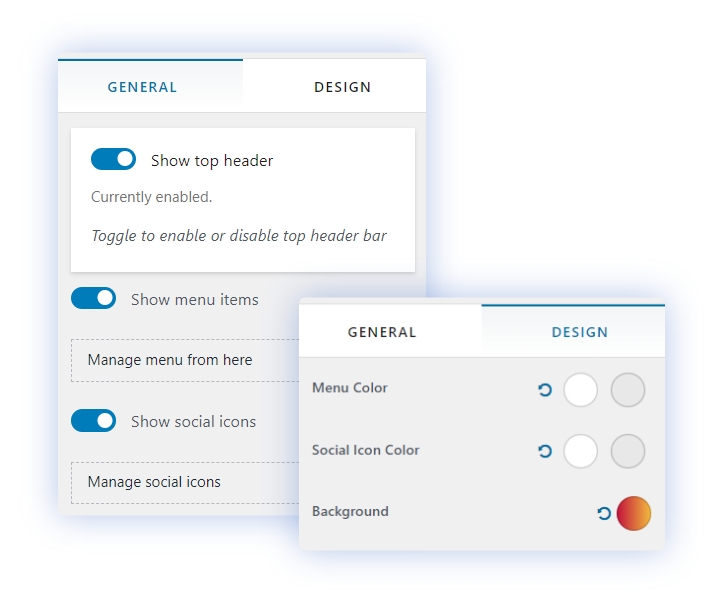Disable the Show menu items switch
The height and width of the screenshot is (603, 718).
(x=93, y=299)
